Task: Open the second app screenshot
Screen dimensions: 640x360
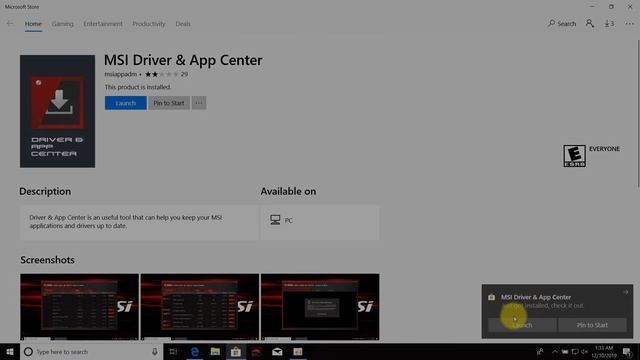Action: 200,307
